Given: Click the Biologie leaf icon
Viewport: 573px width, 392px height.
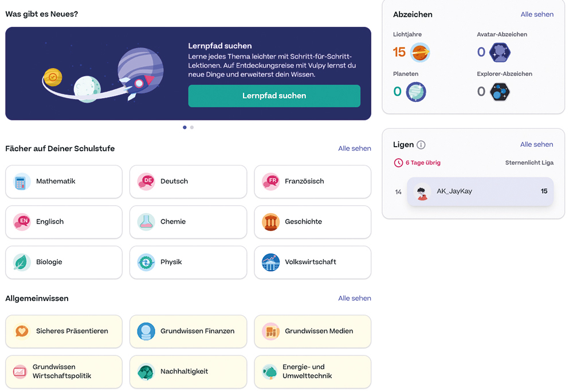Looking at the screenshot, I should click(x=22, y=262).
